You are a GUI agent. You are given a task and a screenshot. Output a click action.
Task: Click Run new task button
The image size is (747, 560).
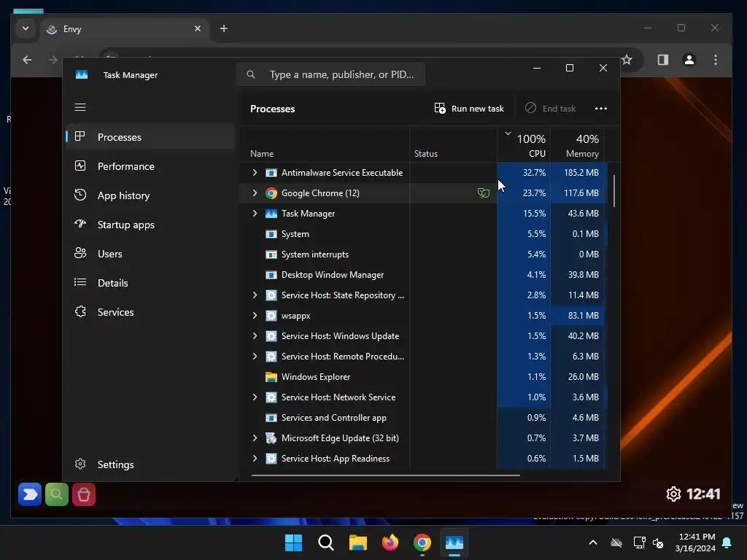coord(469,109)
